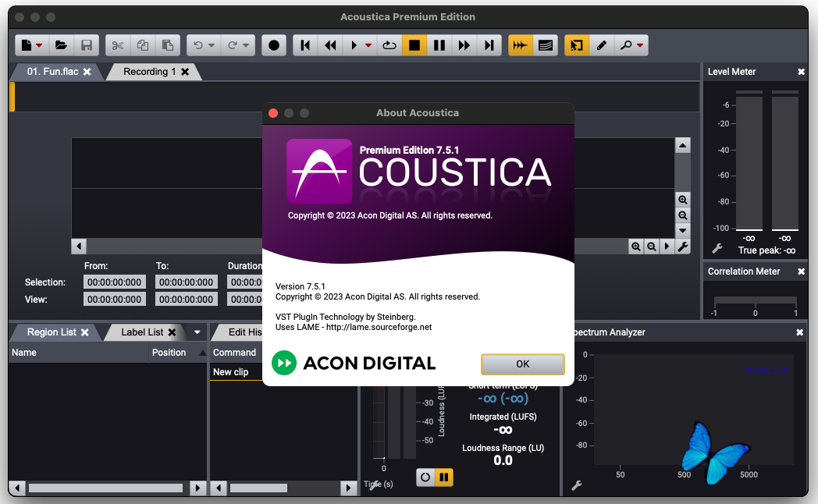
Task: Skip to start of the audio
Action: point(306,45)
